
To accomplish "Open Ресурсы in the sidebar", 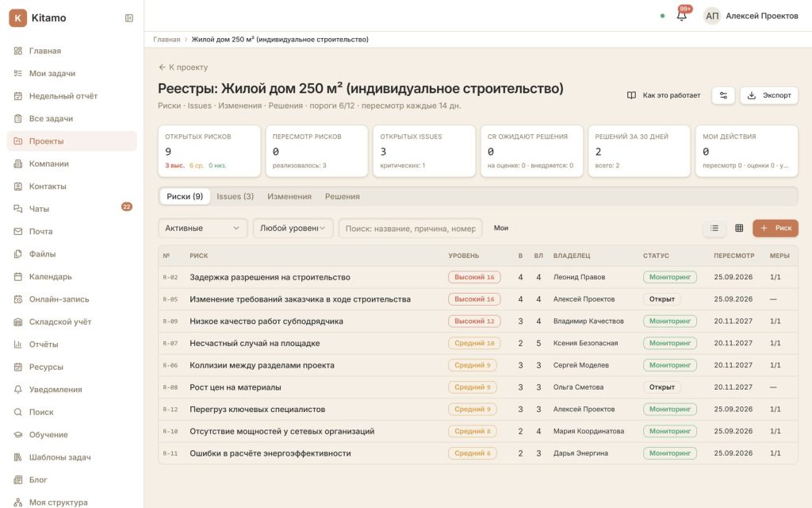I will click(x=71, y=367).
